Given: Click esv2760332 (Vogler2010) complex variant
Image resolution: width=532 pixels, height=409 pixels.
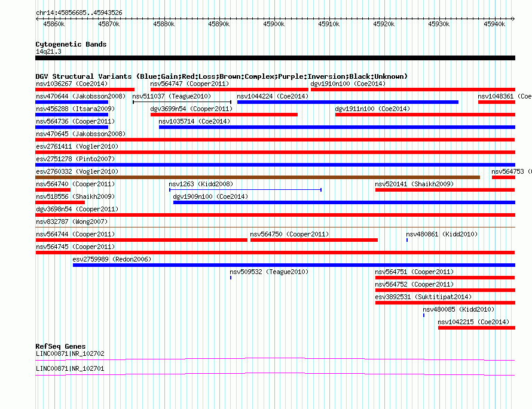Looking at the screenshot, I should click(x=258, y=177).
